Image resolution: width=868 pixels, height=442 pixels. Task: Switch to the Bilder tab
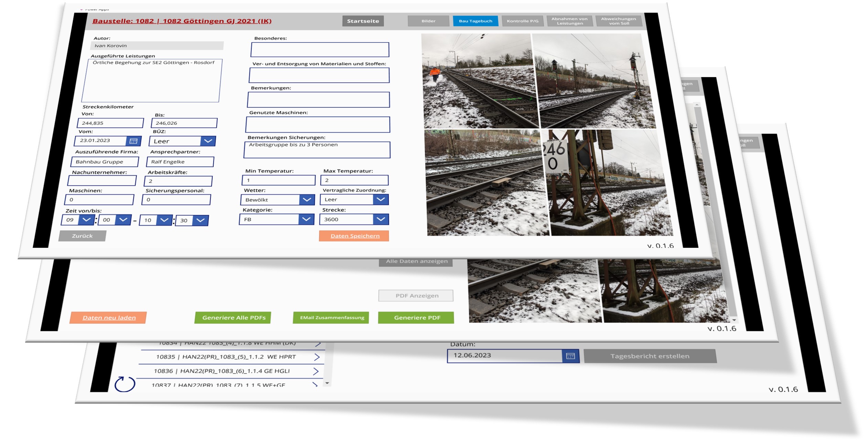coord(428,21)
